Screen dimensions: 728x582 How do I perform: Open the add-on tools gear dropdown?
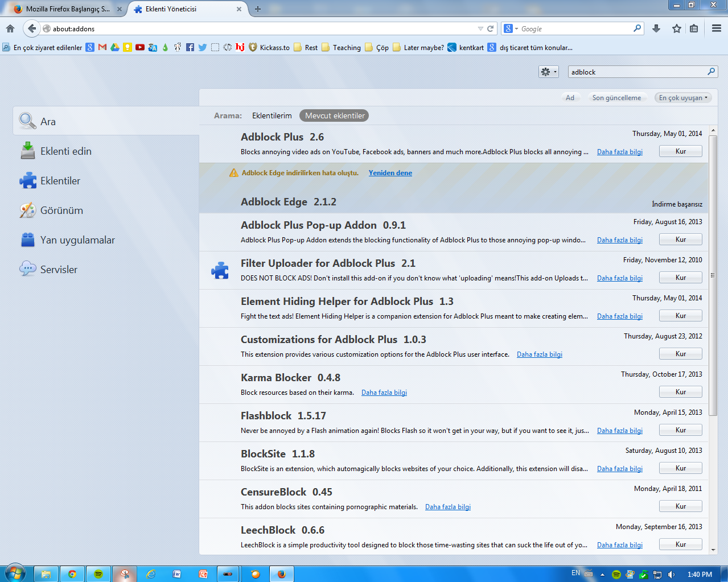pos(549,72)
